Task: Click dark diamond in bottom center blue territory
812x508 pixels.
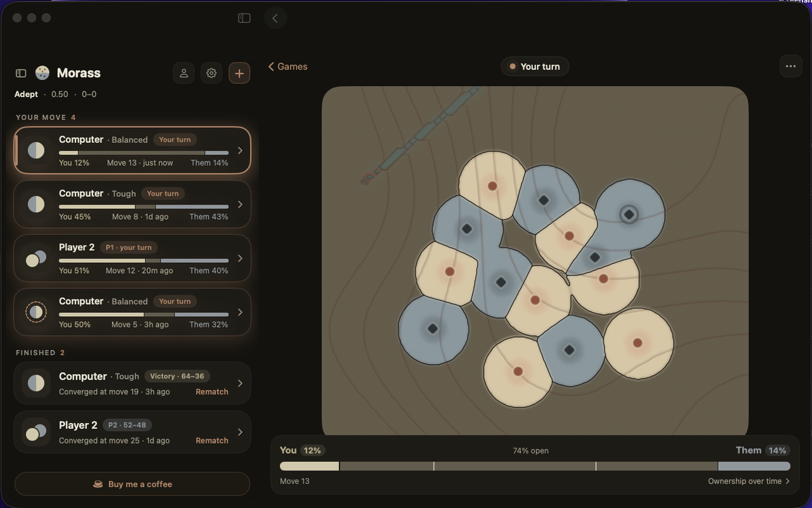Action: (569, 350)
